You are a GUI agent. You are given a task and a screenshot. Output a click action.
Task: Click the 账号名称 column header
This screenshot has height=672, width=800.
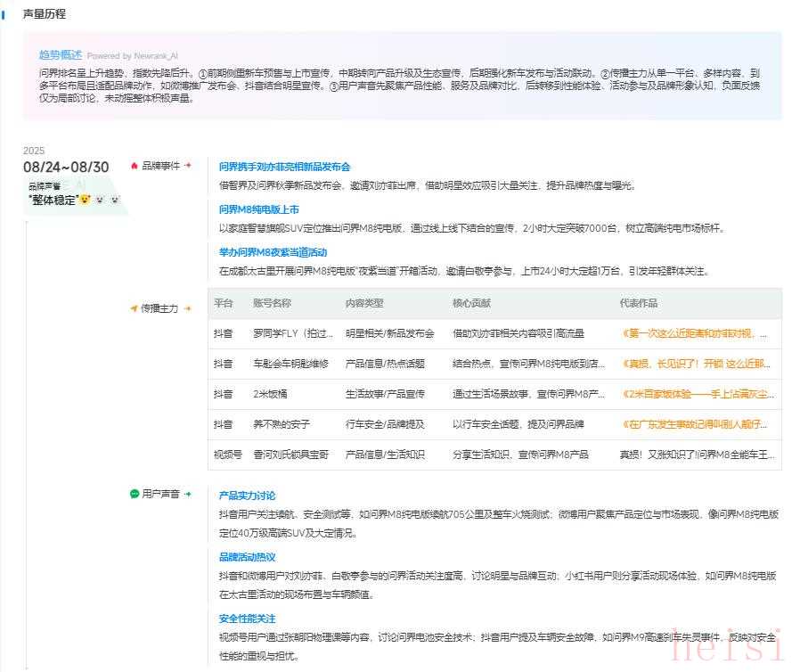click(272, 303)
